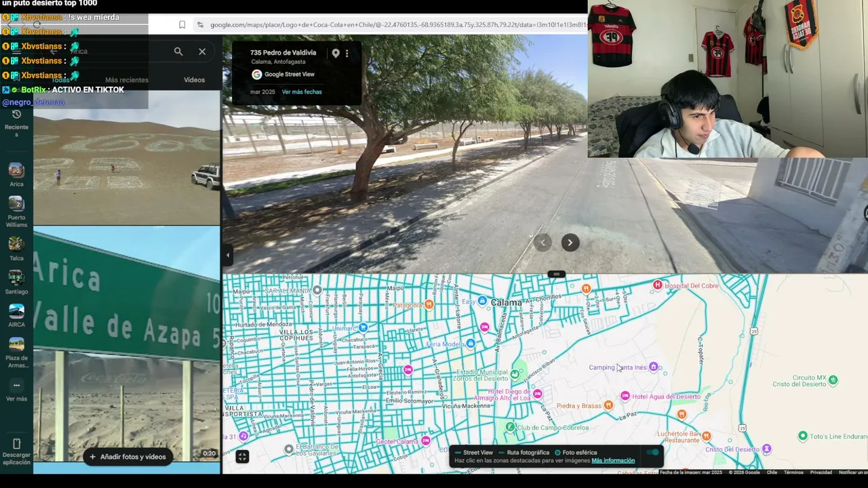Play the Valle de Azapa sign video
The image size is (868, 488).
tap(127, 344)
